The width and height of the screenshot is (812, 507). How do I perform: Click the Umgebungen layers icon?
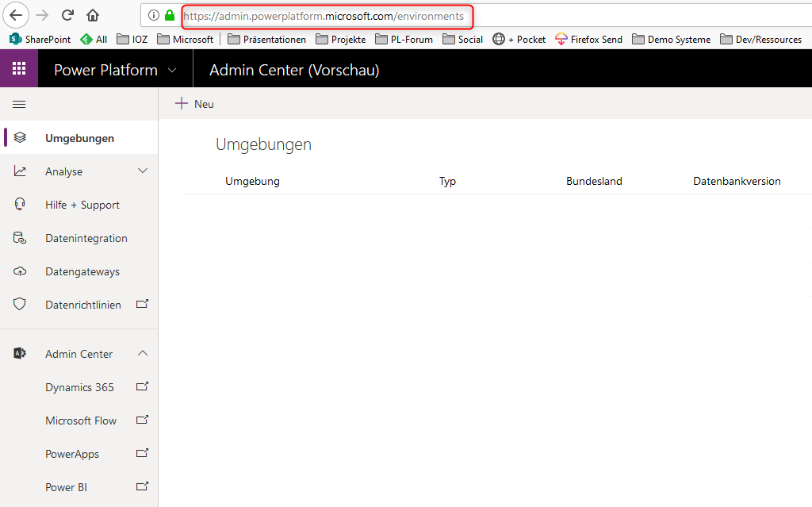click(20, 137)
